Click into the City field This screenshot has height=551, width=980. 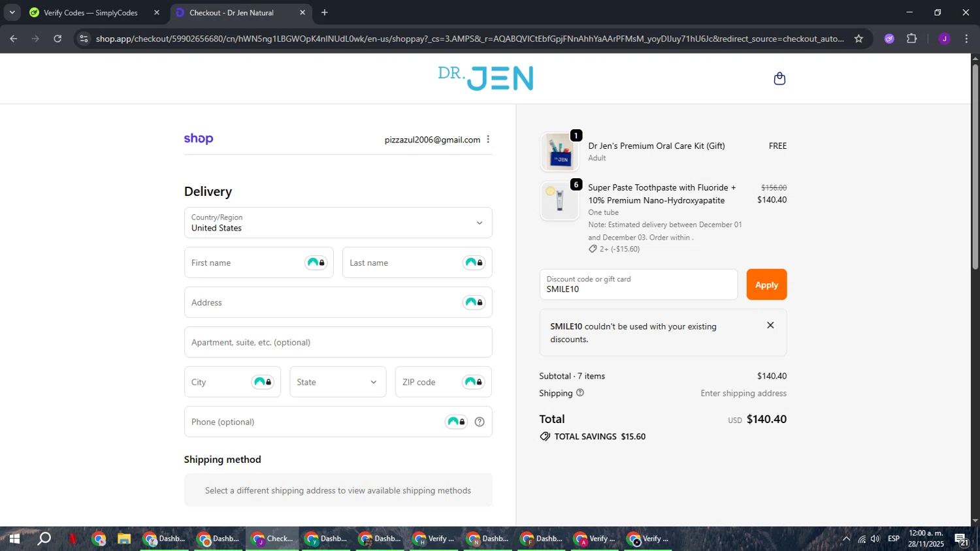[232, 382]
